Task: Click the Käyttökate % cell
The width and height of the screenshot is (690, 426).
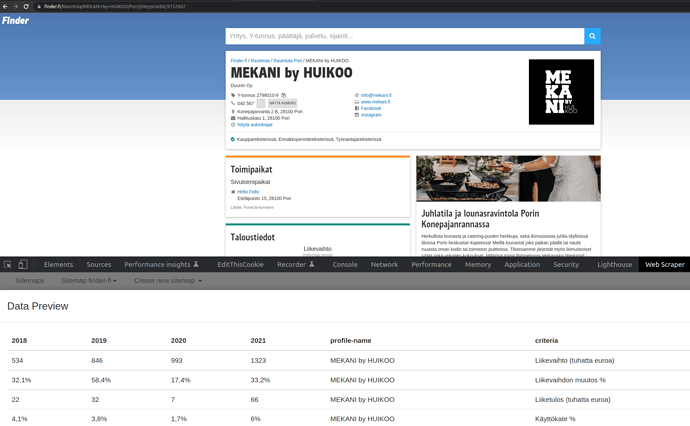Action: 555,419
